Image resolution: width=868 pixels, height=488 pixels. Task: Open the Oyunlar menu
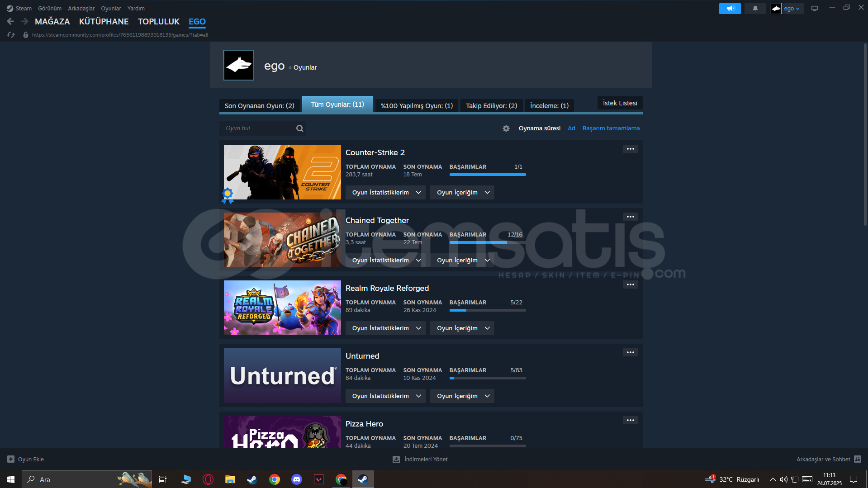(111, 9)
